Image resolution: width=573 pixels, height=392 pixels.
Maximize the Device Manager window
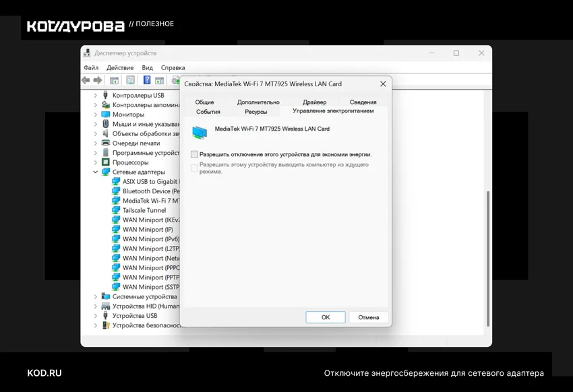(x=456, y=53)
